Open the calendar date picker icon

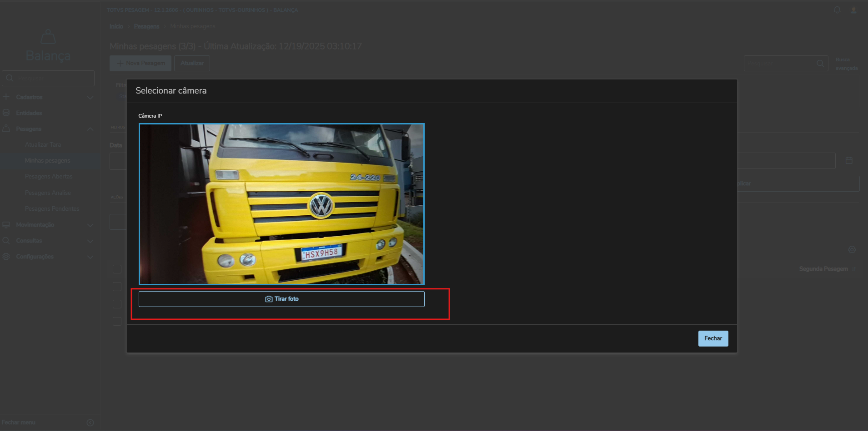[849, 160]
